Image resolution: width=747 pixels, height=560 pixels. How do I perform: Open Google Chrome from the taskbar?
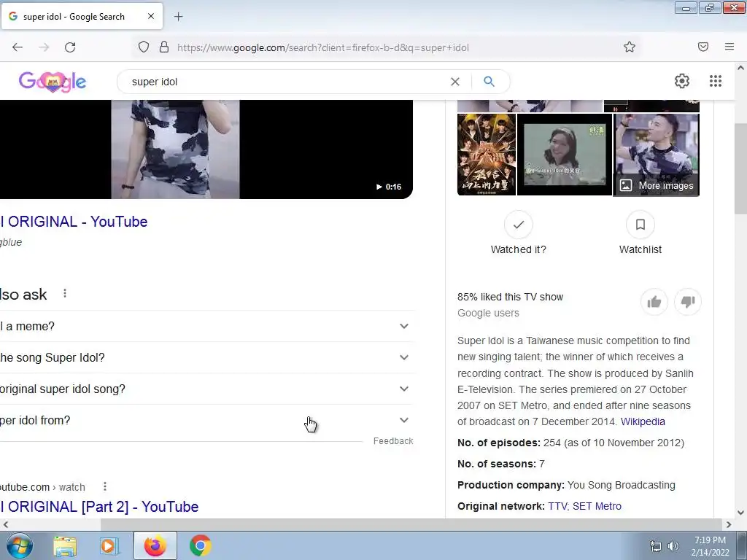(x=201, y=545)
